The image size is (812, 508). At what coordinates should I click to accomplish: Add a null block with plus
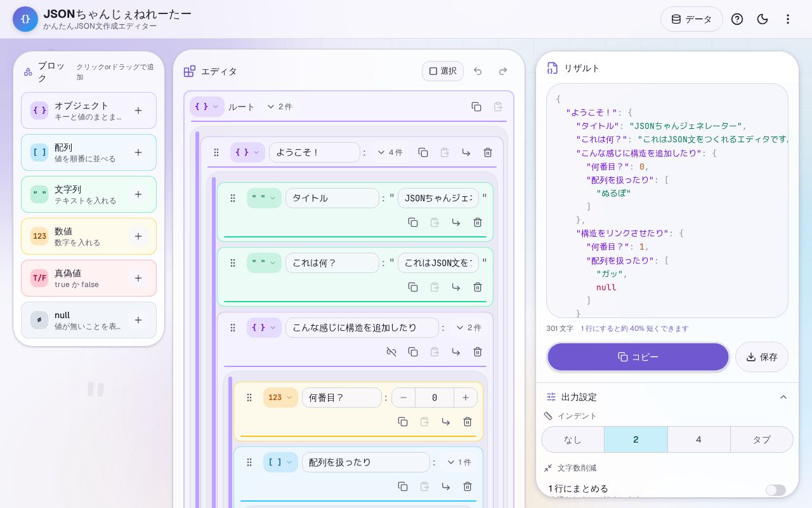click(x=138, y=320)
